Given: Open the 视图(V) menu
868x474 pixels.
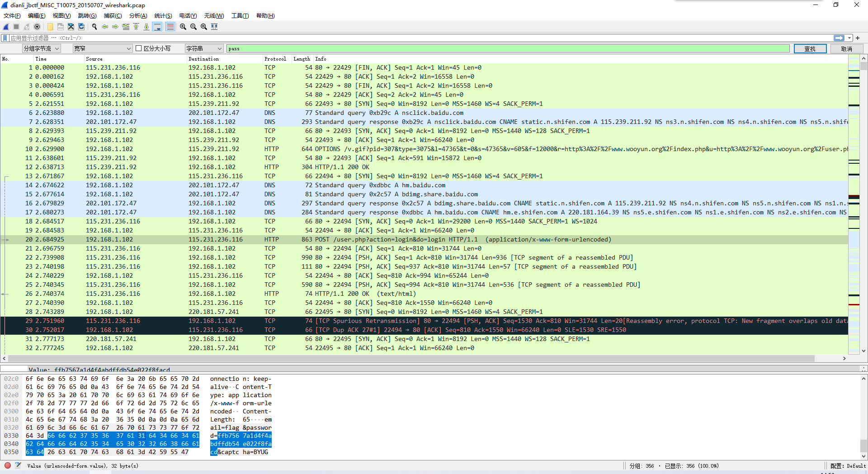Looking at the screenshot, I should (61, 16).
